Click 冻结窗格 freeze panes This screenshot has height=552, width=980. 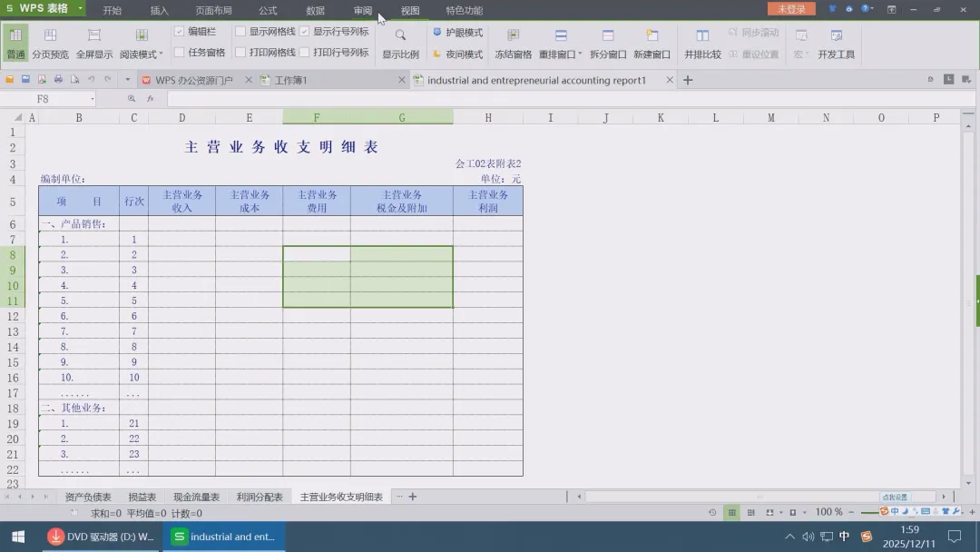point(513,43)
